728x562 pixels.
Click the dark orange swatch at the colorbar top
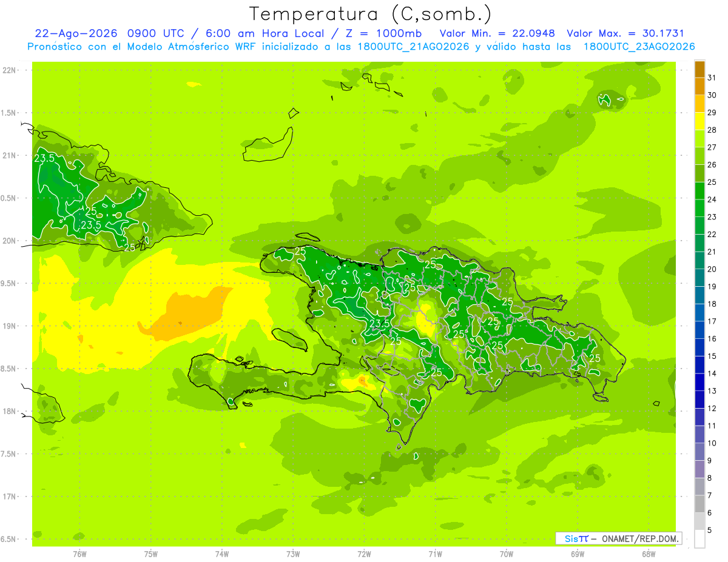click(x=699, y=69)
